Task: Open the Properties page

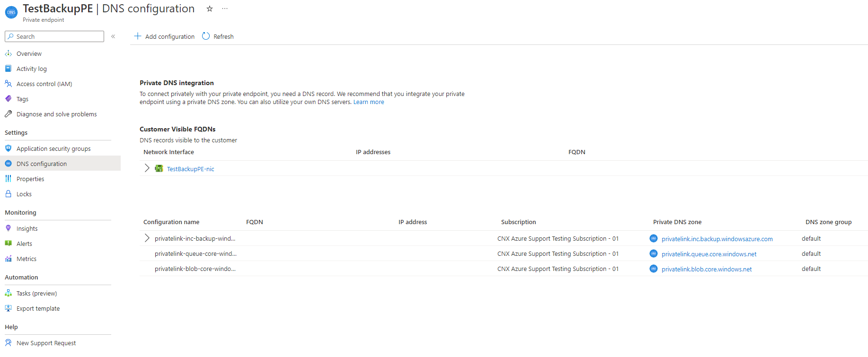Action: 30,179
